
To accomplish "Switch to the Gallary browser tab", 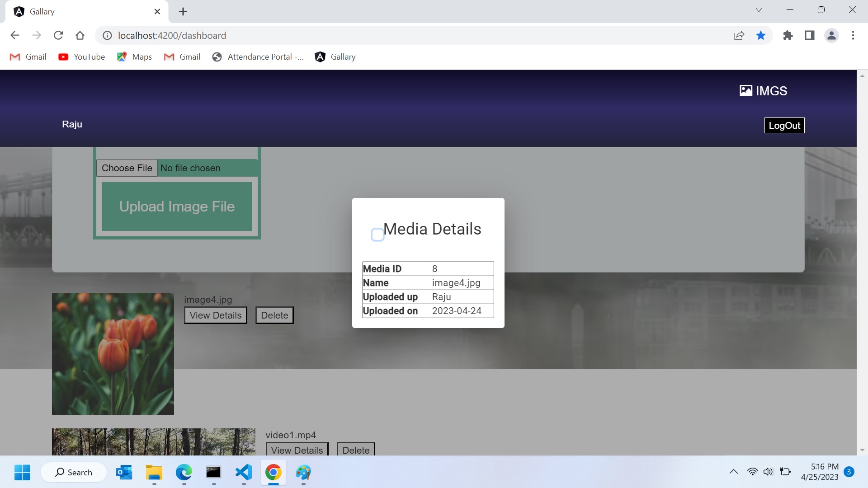I will click(87, 12).
